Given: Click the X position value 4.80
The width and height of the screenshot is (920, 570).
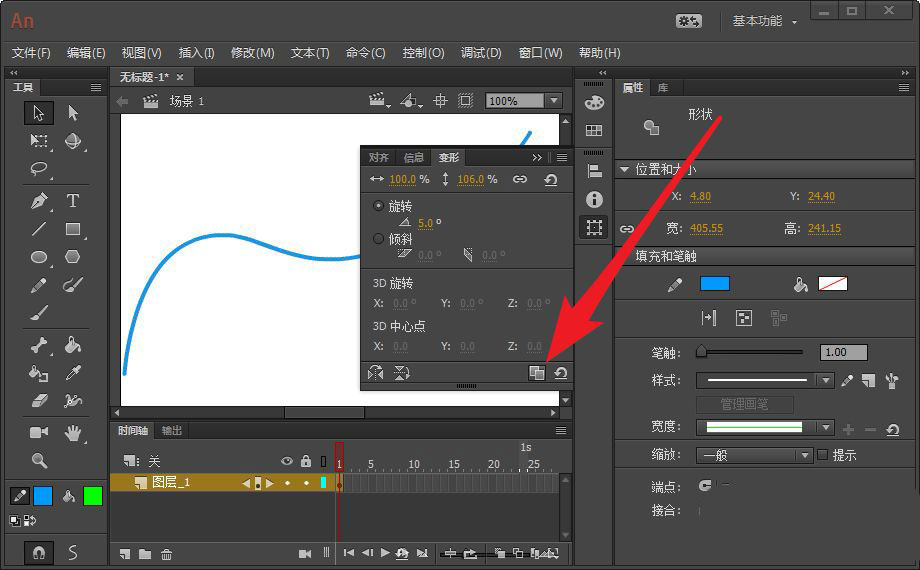Looking at the screenshot, I should tap(701, 196).
